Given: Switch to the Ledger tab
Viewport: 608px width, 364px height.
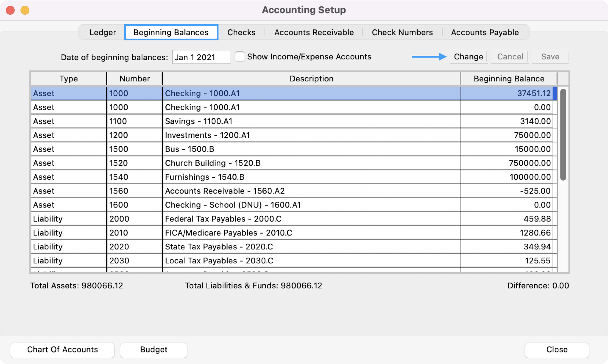Looking at the screenshot, I should point(102,32).
